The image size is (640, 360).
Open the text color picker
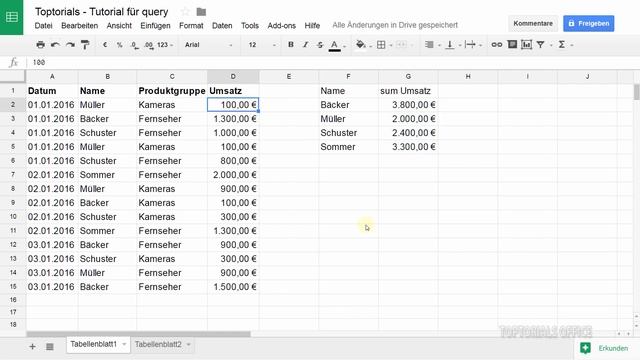[335, 45]
